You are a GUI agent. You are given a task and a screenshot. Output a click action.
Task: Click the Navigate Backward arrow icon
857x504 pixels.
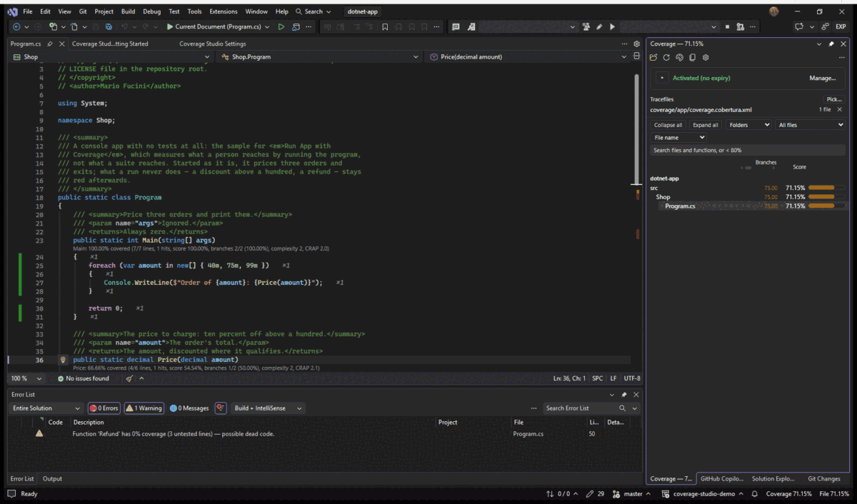coord(16,26)
